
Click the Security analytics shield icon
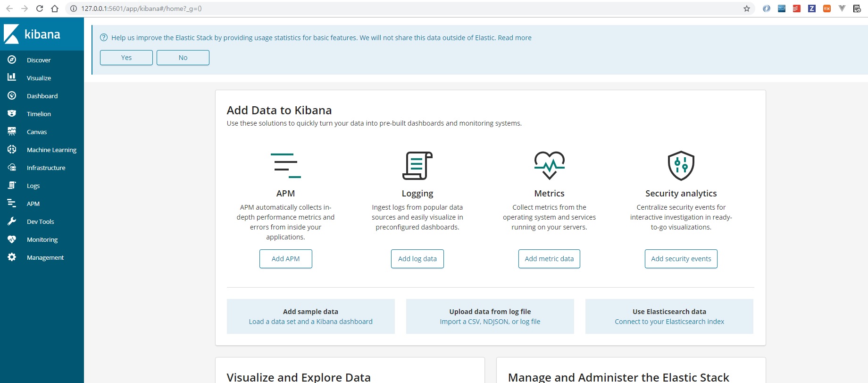(x=681, y=165)
